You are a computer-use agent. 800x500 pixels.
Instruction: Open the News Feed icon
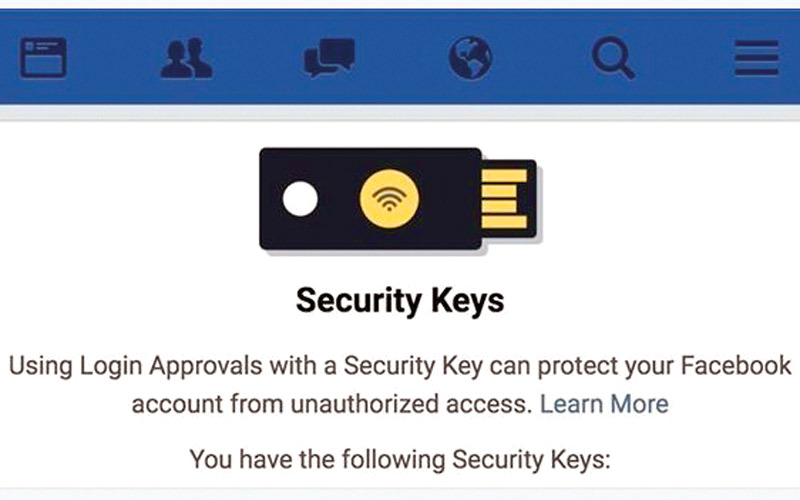click(42, 58)
